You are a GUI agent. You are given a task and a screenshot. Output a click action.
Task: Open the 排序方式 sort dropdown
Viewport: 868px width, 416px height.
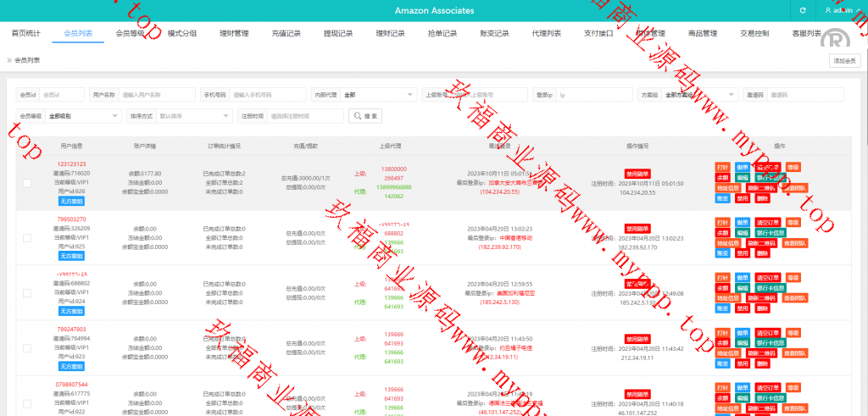point(193,116)
